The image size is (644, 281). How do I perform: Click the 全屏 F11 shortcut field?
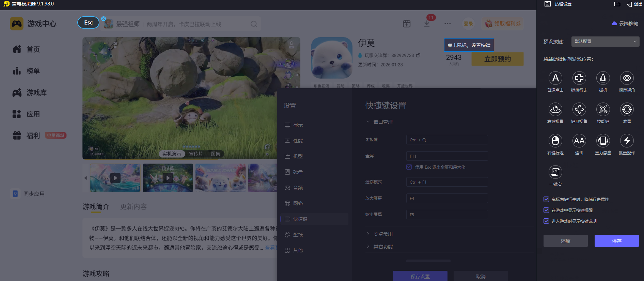coord(447,156)
